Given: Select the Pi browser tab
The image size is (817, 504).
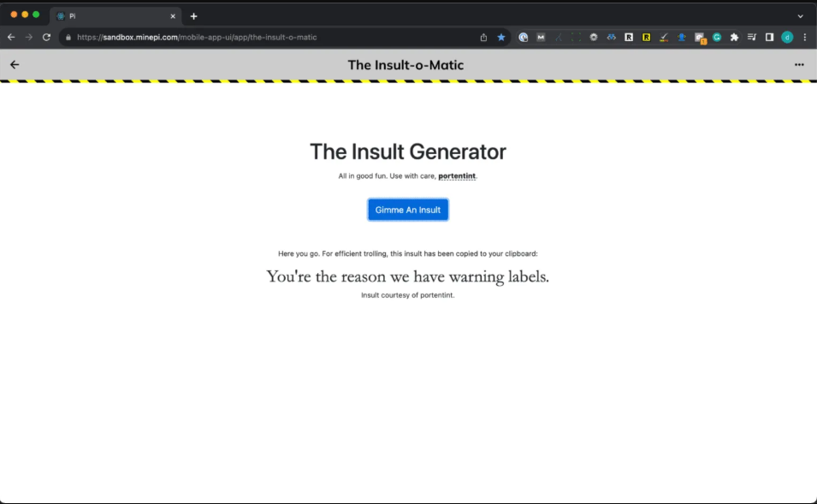Looking at the screenshot, I should click(111, 16).
